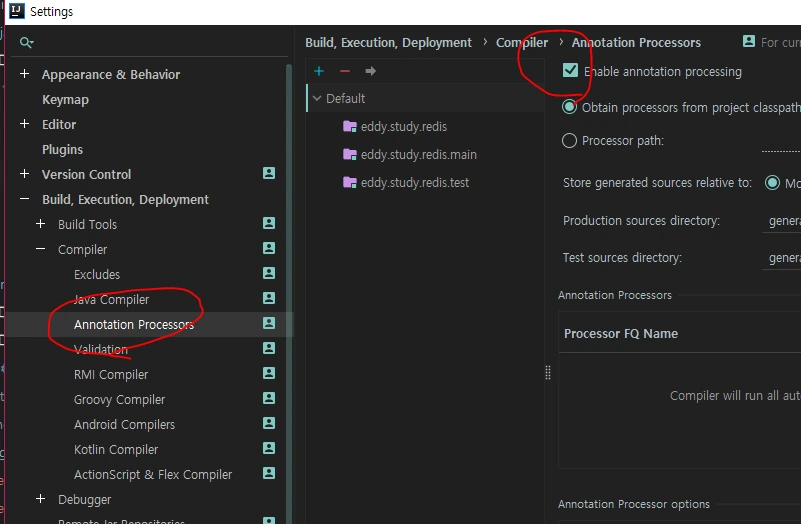Click the Production sources directory field
This screenshot has height=524, width=801.
pyautogui.click(x=782, y=221)
